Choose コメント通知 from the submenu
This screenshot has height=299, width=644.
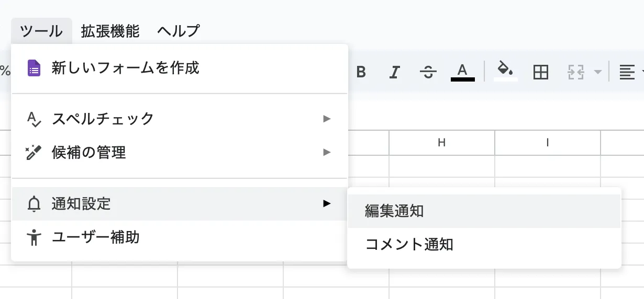click(x=409, y=244)
